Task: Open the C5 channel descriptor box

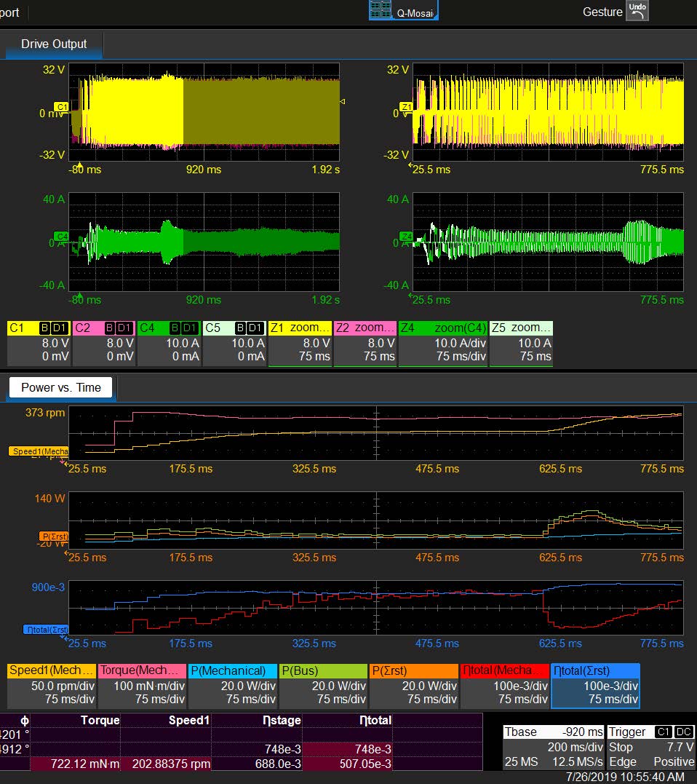Action: click(235, 343)
